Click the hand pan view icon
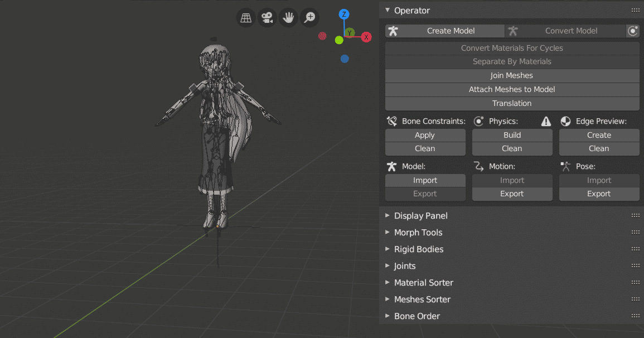The width and height of the screenshot is (644, 338). (288, 18)
